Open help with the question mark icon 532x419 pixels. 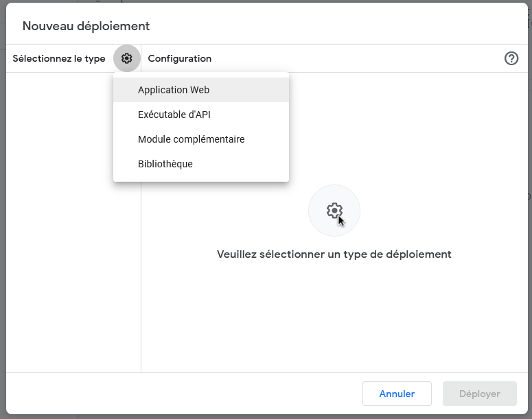pos(511,59)
